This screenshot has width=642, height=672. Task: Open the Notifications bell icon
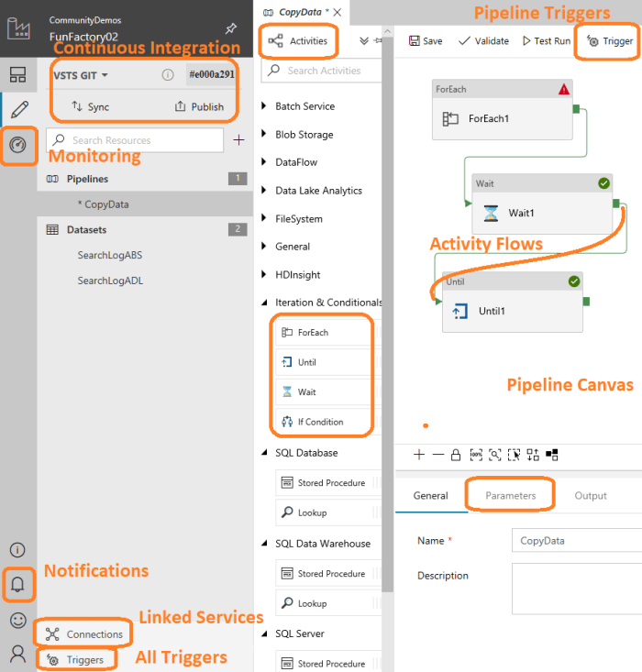[17, 583]
